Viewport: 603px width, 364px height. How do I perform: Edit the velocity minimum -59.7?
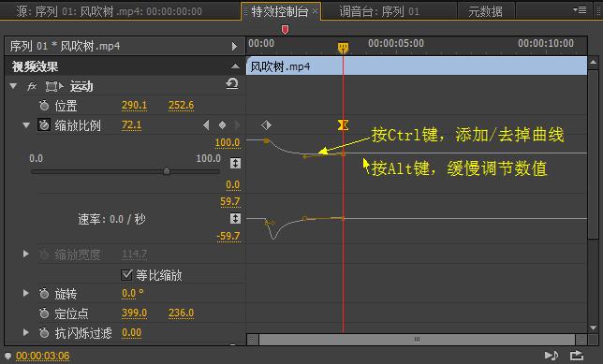(228, 236)
